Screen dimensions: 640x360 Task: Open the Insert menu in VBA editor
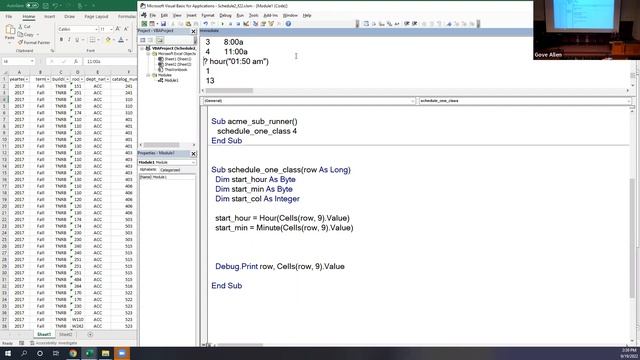(191, 15)
